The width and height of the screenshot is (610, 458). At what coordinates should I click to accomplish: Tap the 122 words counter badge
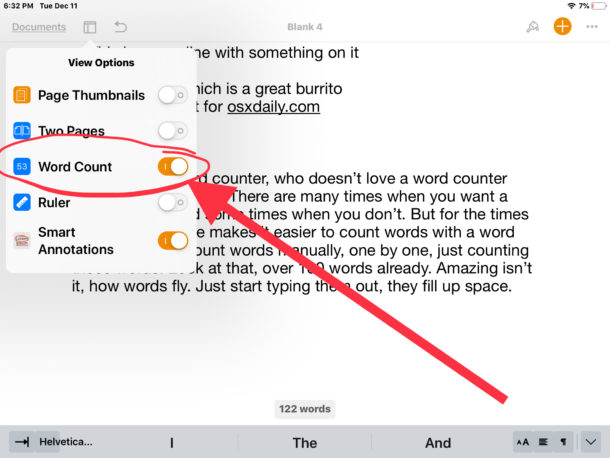pos(305,409)
